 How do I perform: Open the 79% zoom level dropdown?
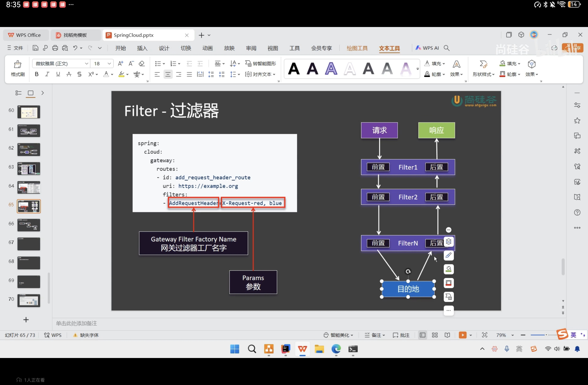pyautogui.click(x=512, y=335)
